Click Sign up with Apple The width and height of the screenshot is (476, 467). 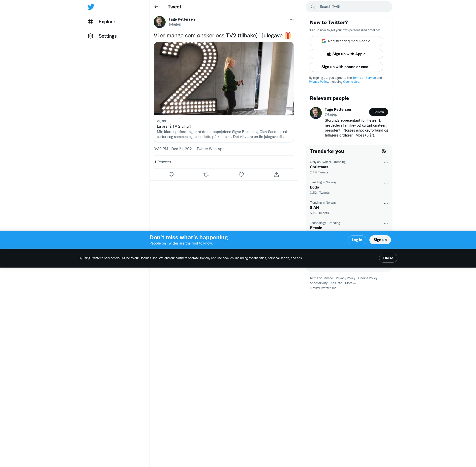(x=346, y=54)
